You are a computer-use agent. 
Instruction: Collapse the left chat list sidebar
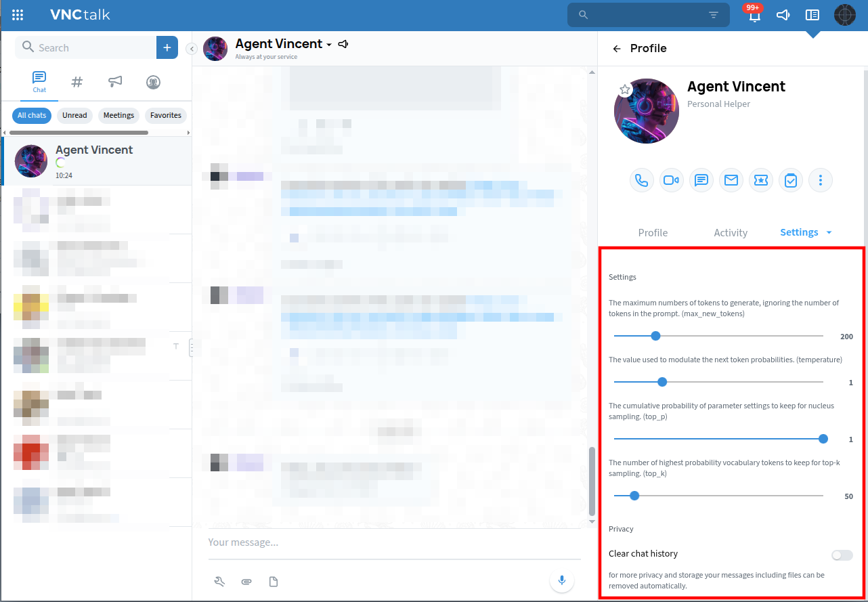pos(192,49)
